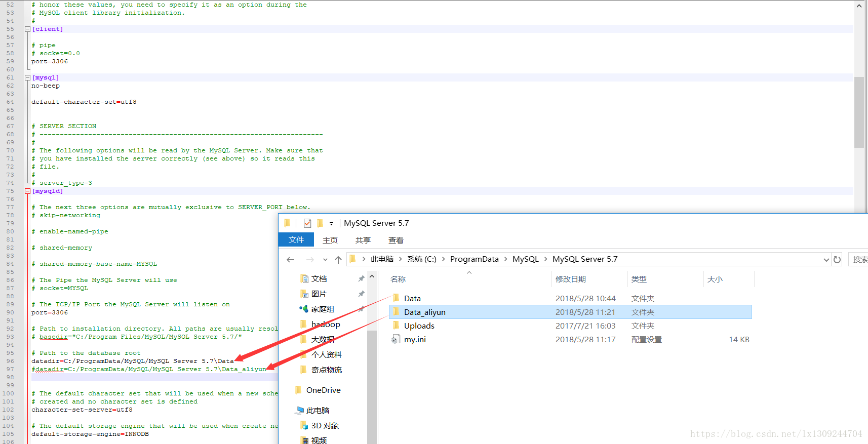Click the Explorer search box

[858, 259]
